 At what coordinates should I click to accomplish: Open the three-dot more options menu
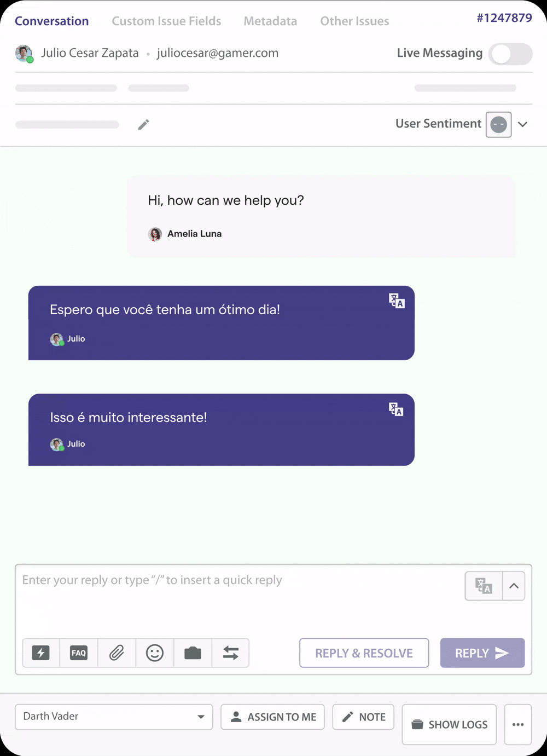click(518, 724)
